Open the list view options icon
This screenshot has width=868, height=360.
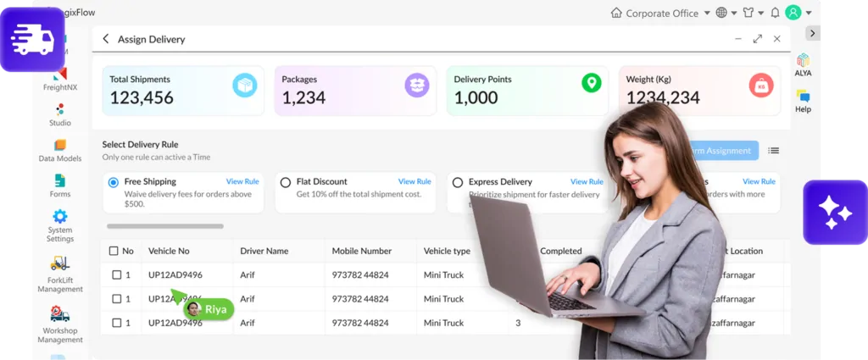click(x=773, y=151)
